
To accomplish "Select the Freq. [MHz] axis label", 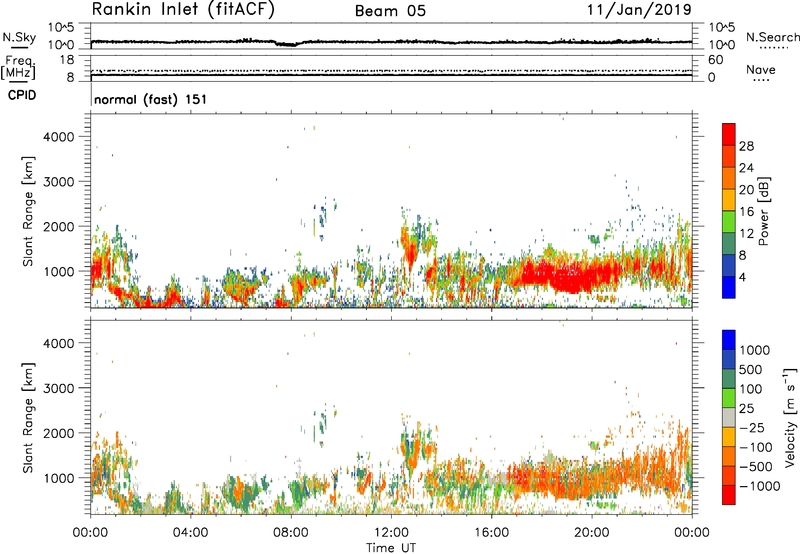I will click(x=19, y=68).
